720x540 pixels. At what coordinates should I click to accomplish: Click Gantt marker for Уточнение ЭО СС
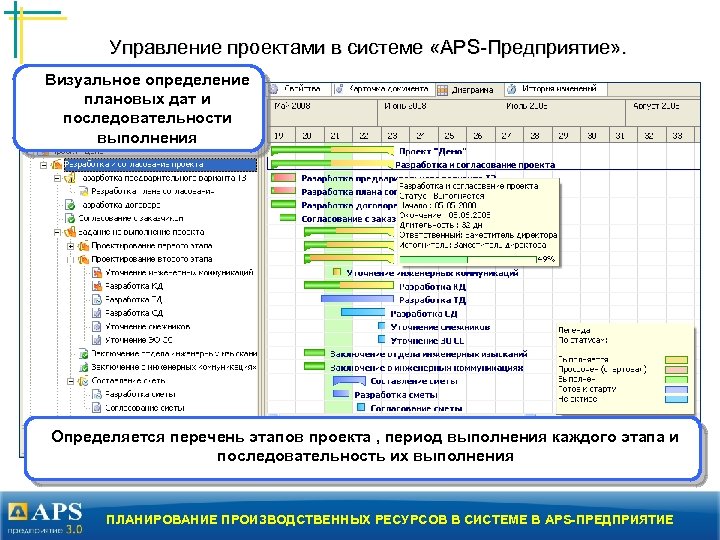point(381,340)
